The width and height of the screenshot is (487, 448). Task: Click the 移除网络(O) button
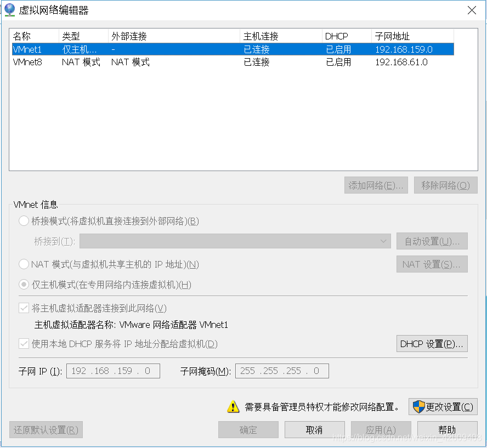(446, 185)
